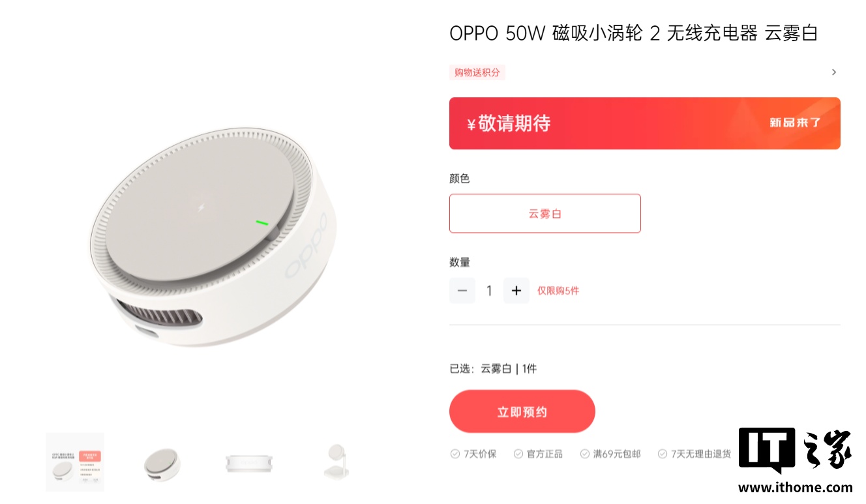Open the 购物送积分 details chevron arrow
The image size is (866, 504).
point(833,72)
